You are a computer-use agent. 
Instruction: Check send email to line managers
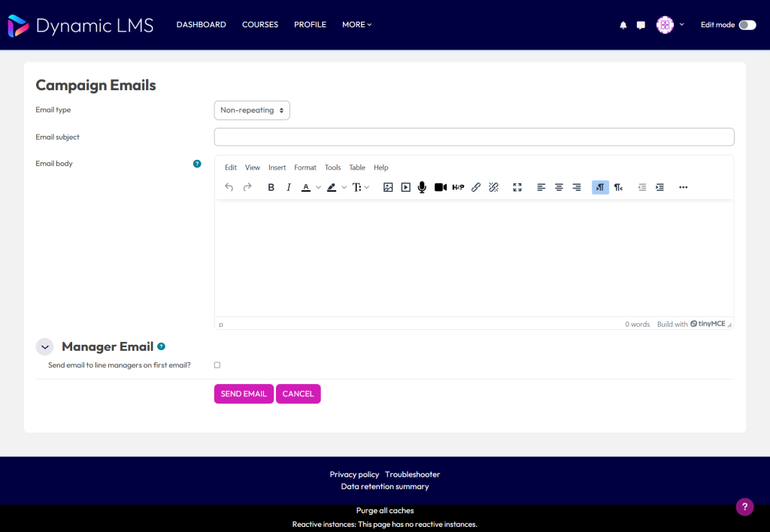coord(217,365)
